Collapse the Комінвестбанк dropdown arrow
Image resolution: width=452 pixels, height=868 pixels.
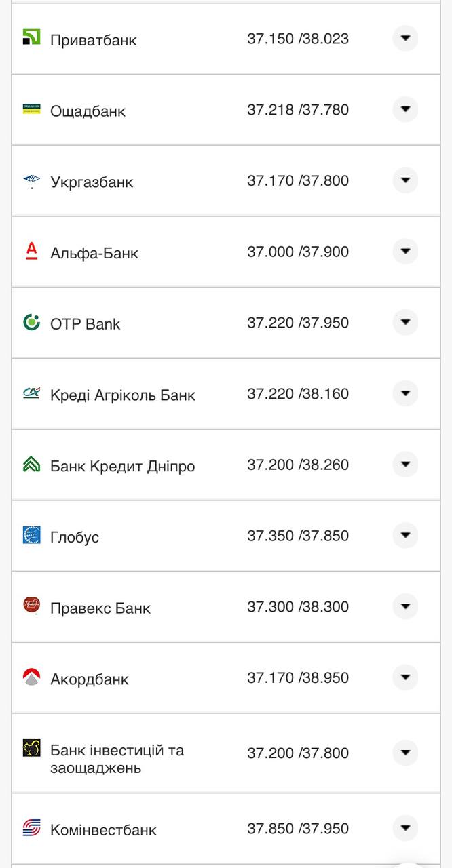point(405,828)
